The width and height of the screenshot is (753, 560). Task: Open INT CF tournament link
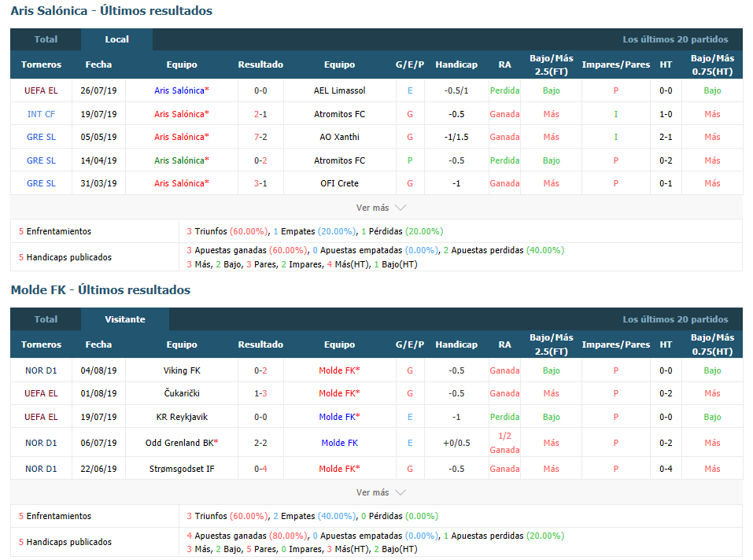pos(41,114)
